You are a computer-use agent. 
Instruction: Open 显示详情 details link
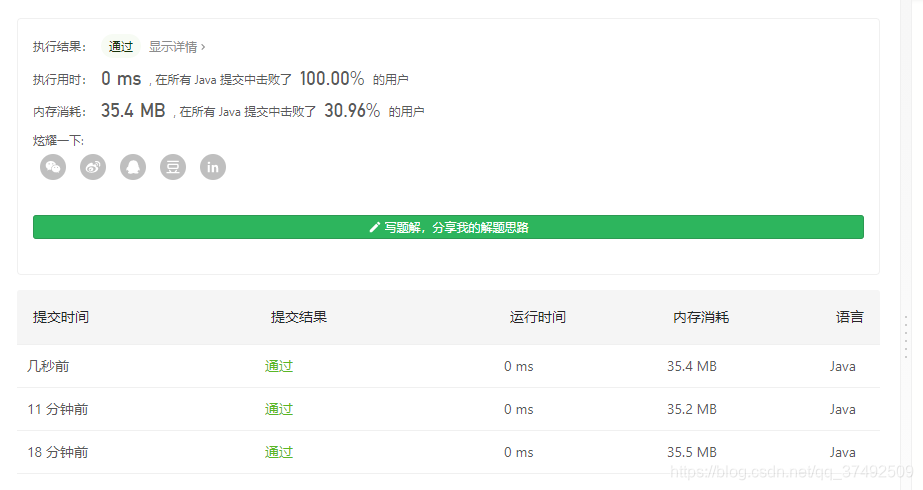coord(177,47)
